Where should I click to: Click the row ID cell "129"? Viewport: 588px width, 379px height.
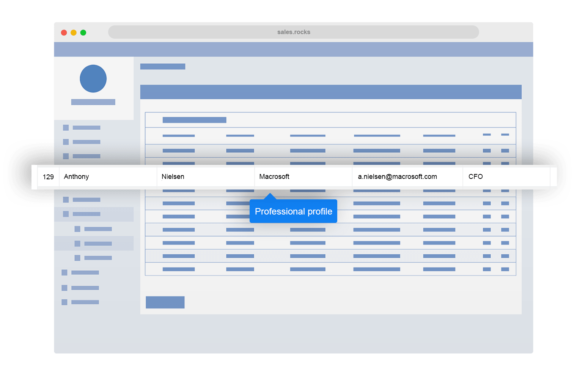point(48,177)
